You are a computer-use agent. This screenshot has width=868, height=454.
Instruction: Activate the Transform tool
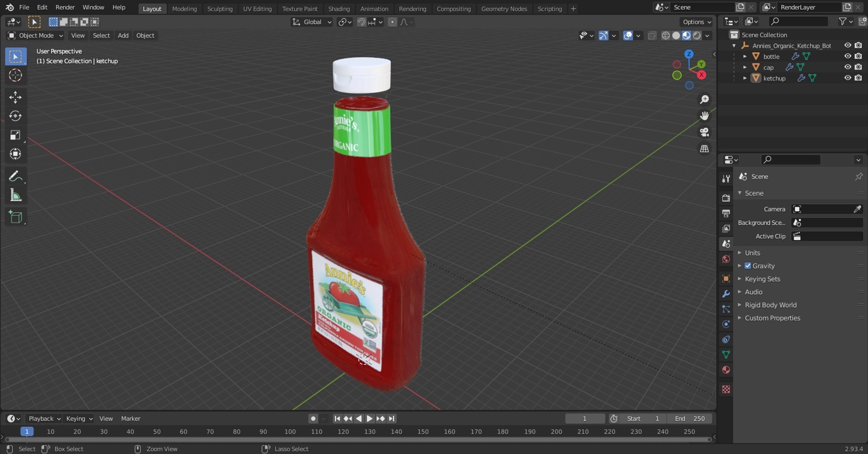(15, 154)
